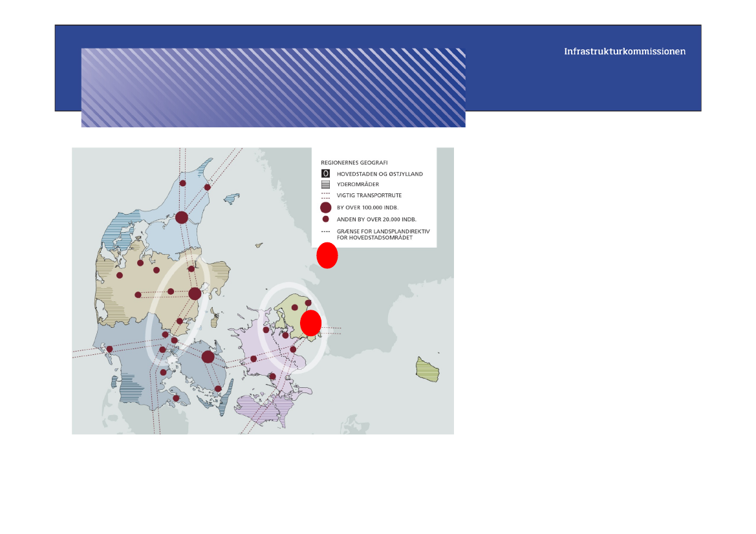This screenshot has width=756, height=534.
Task: Select the 'HOVEDSTADEN OG ØSTJYLLAND' legend label
Action: [x=380, y=174]
